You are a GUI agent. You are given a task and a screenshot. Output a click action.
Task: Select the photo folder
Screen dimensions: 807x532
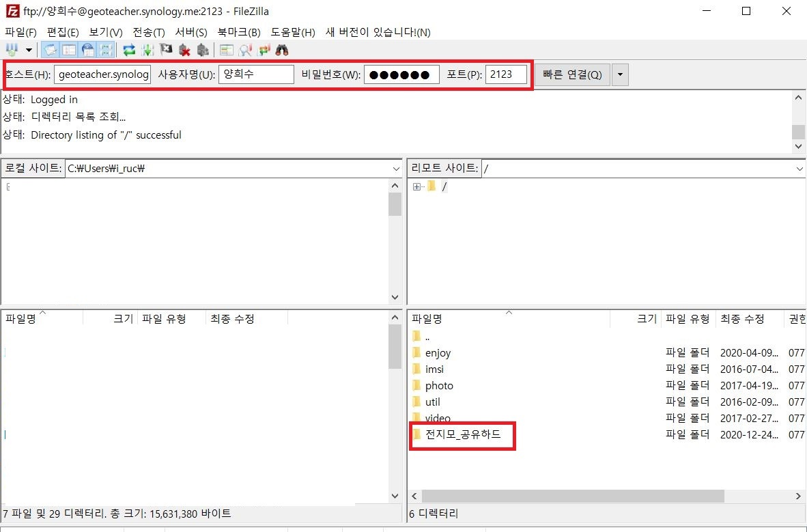coord(439,386)
